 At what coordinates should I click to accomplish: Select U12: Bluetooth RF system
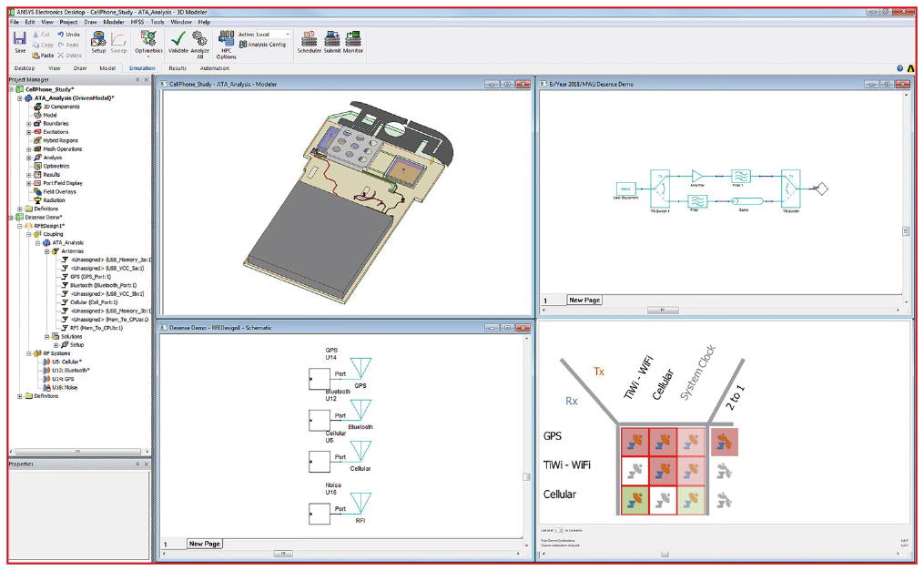tap(71, 371)
